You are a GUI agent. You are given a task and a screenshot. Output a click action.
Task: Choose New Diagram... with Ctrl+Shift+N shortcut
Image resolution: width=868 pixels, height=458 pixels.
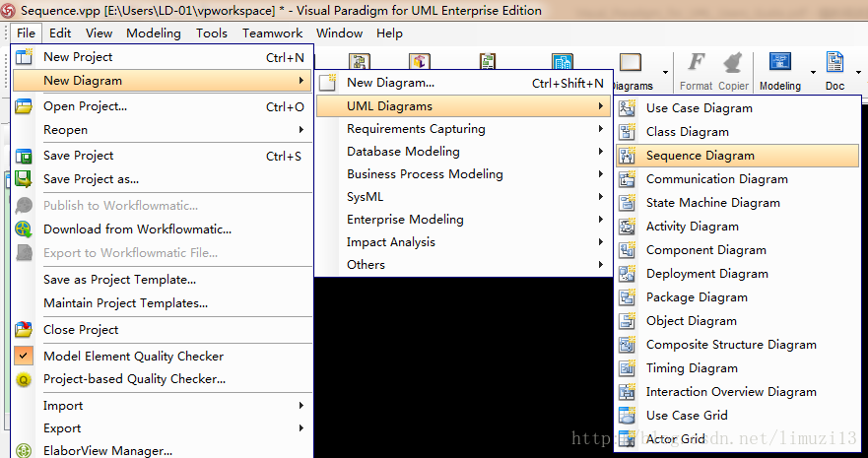[x=464, y=83]
